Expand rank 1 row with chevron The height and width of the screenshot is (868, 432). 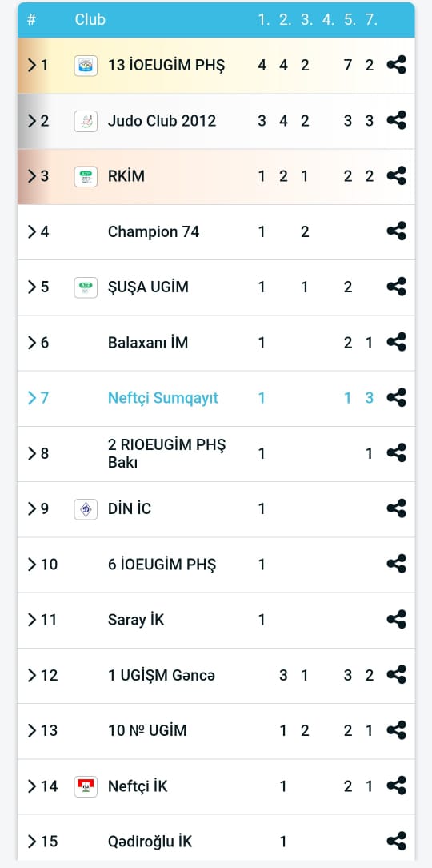coord(32,66)
